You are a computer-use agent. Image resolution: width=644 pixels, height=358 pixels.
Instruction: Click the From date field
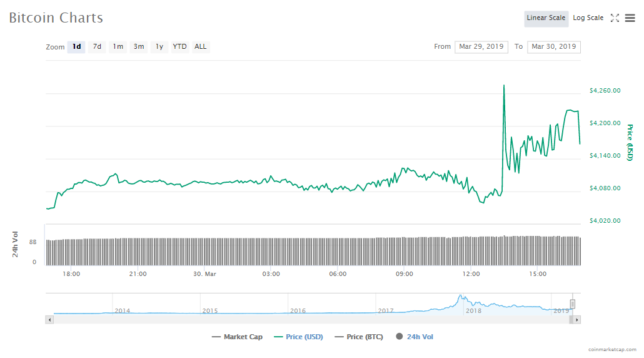481,47
